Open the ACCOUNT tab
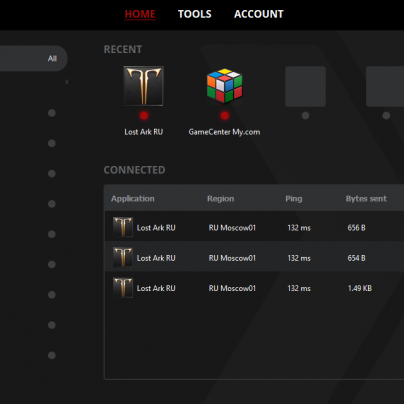404x404 pixels. click(x=259, y=14)
